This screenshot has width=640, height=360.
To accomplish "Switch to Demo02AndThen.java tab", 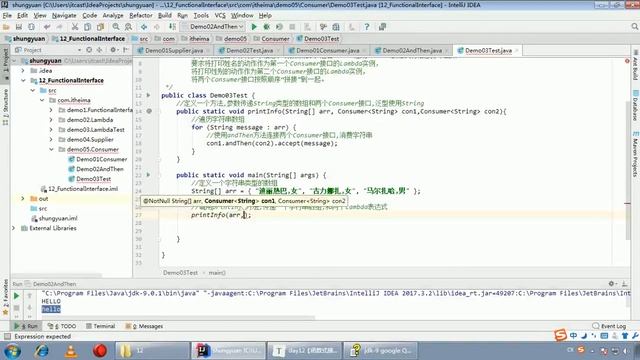I will point(412,50).
